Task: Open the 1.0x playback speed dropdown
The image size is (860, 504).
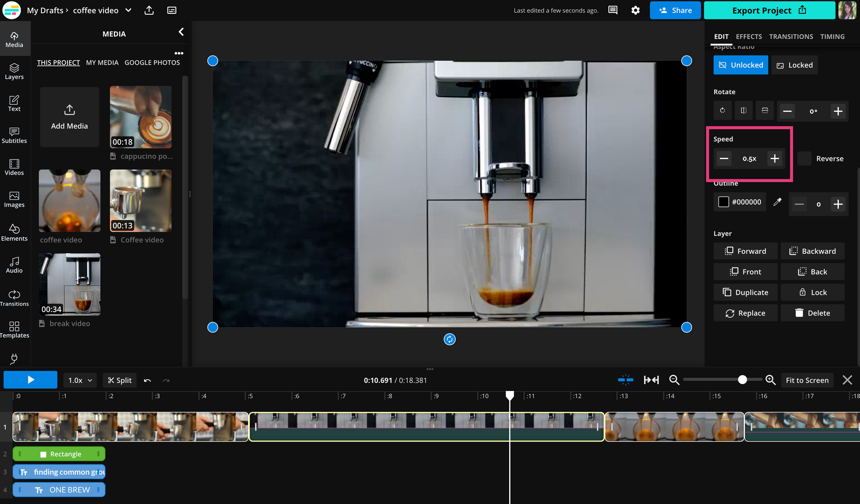Action: point(80,380)
